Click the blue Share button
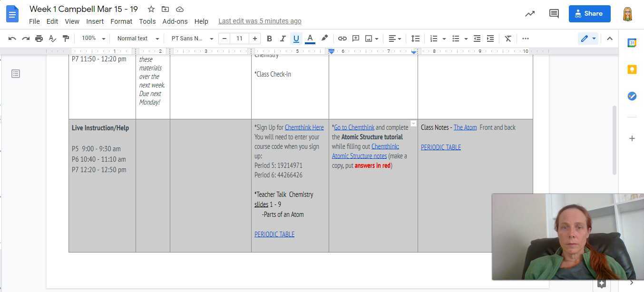 [x=589, y=14]
